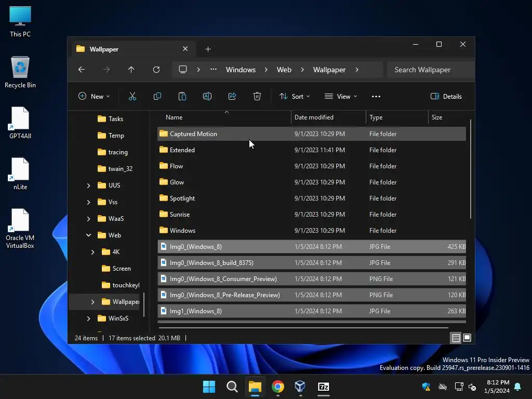Screen dimensions: 532x399
Task: Select Img0_(Windows_8_Consumer_Preview) file
Action: 312,279
